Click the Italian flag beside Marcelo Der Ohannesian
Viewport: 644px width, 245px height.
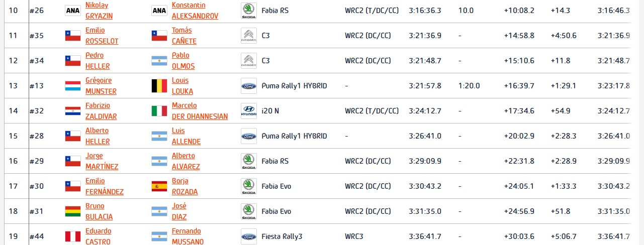159,111
